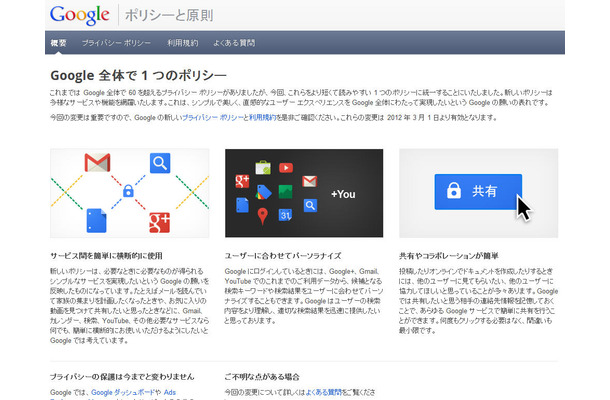Click the heading サービス間を簡単に横断的に使用
Viewport: 610px width, 400px height.
(x=106, y=256)
